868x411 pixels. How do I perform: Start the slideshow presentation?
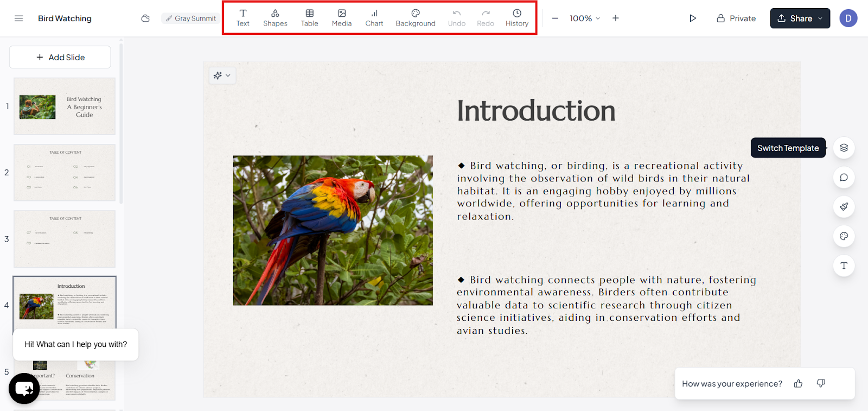coord(693,18)
